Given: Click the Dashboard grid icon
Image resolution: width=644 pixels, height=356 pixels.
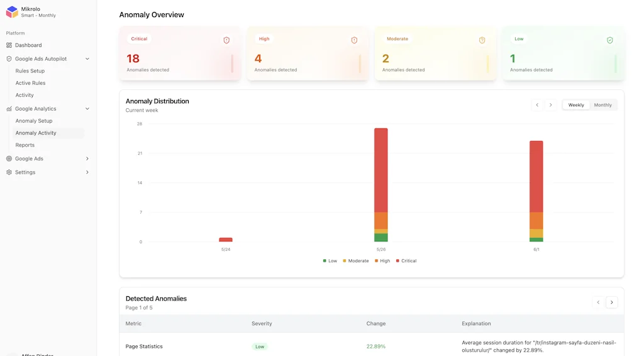Looking at the screenshot, I should point(9,45).
